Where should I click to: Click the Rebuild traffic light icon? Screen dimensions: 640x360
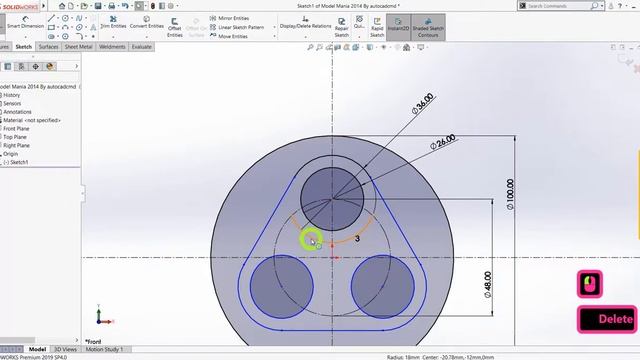pyautogui.click(x=153, y=6)
